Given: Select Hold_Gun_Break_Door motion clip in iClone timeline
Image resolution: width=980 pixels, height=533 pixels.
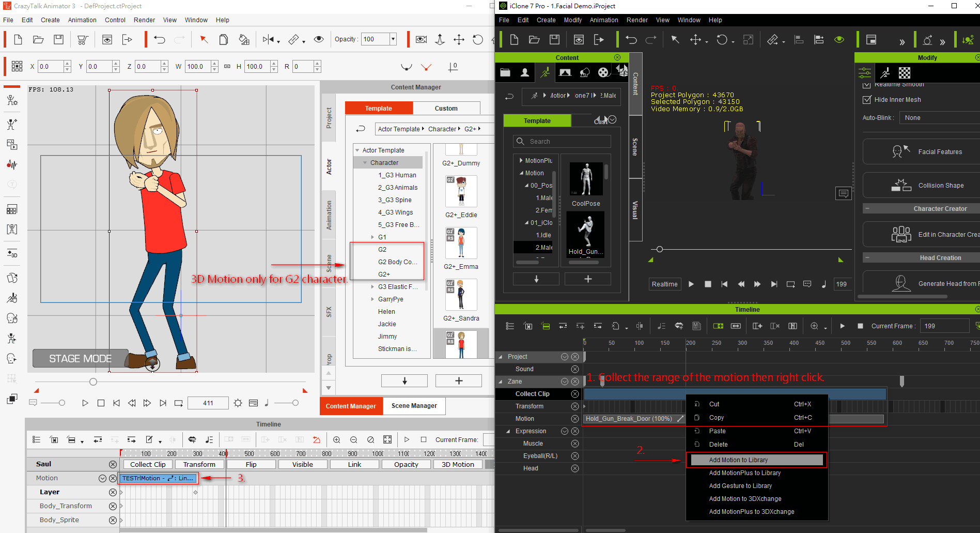Looking at the screenshot, I should click(x=633, y=419).
